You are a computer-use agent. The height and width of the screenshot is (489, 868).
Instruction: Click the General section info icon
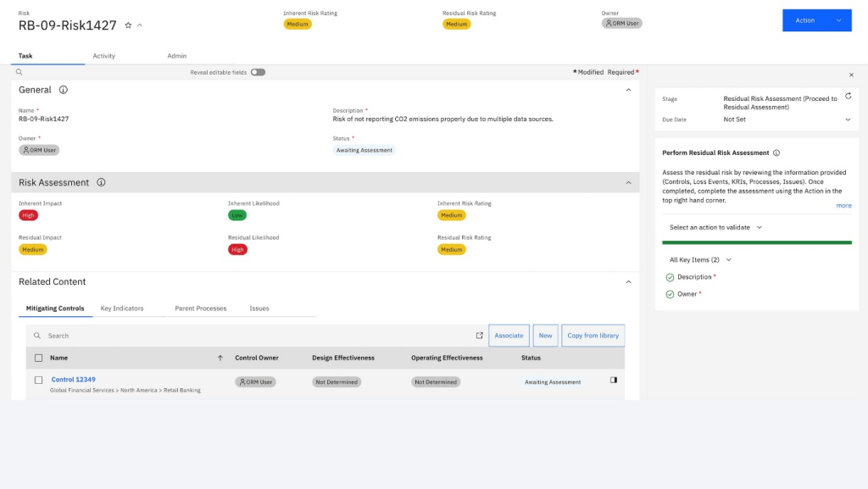click(x=64, y=90)
